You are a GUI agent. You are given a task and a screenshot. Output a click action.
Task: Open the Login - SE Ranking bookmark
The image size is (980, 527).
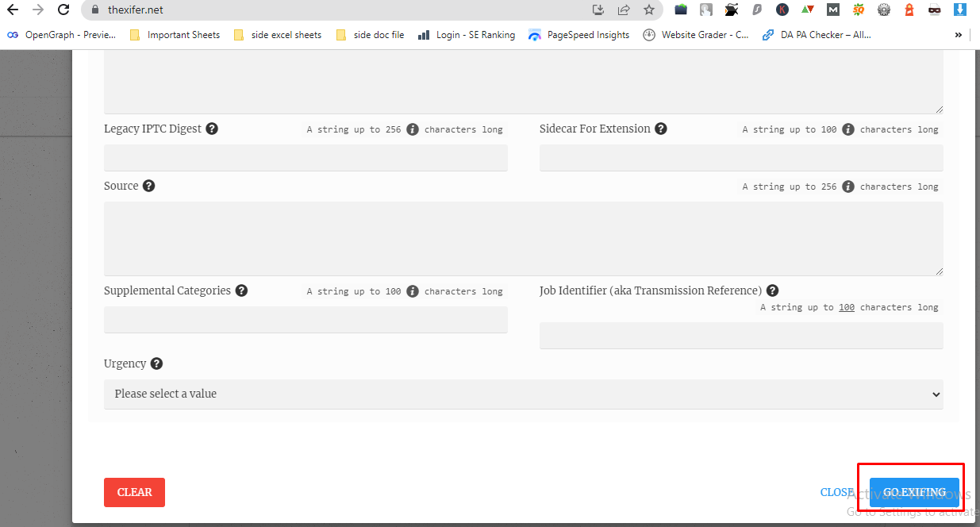tap(467, 35)
